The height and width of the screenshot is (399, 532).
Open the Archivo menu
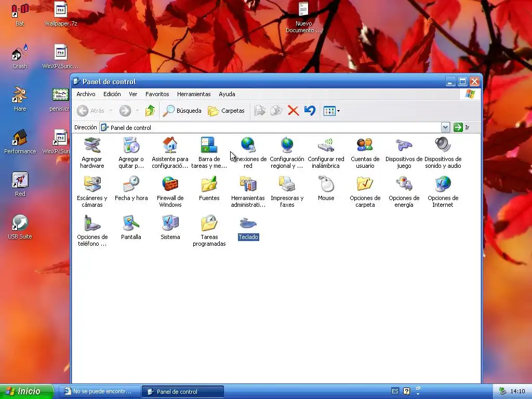(x=86, y=94)
